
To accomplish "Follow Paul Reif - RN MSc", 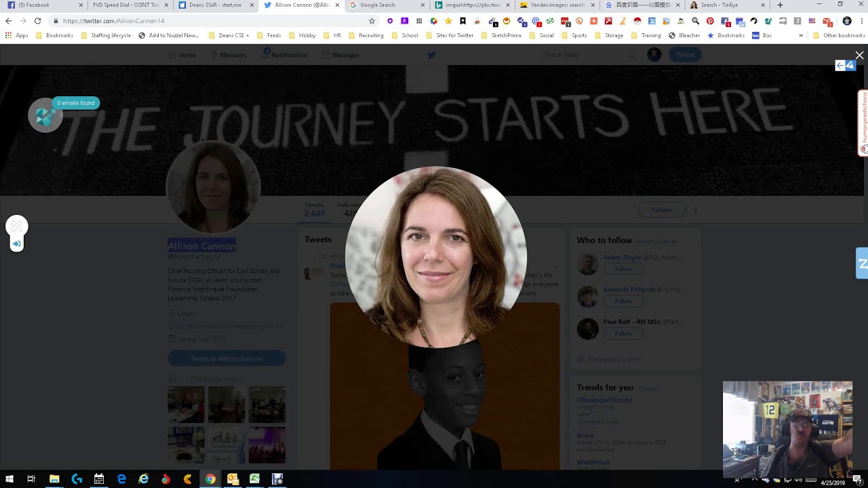I will point(623,333).
